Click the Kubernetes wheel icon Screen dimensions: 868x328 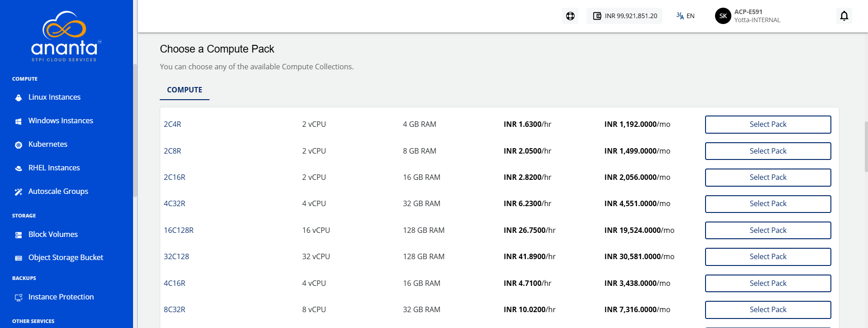(19, 145)
